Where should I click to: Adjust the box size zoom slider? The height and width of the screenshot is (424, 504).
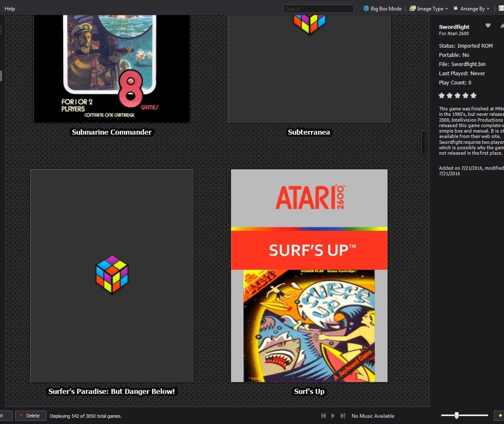click(457, 415)
